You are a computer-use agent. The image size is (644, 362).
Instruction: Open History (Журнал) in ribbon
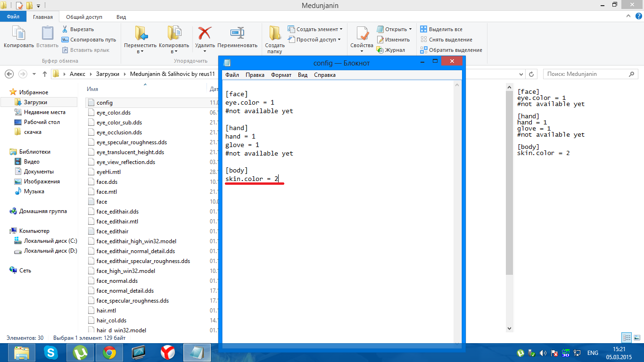tap(391, 50)
